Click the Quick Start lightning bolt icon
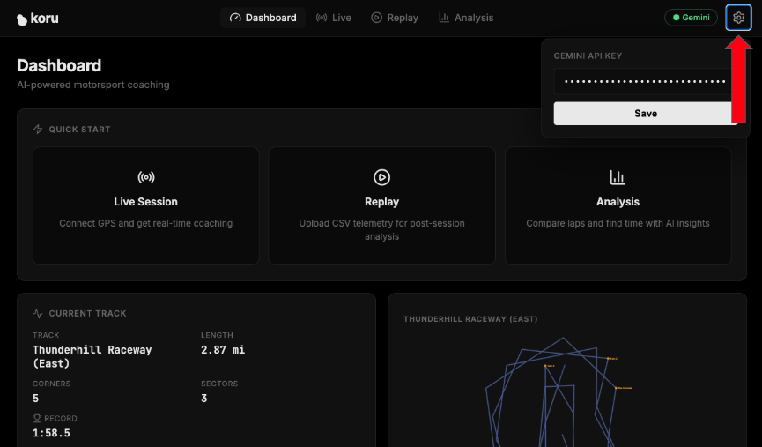This screenshot has height=447, width=762. (x=38, y=129)
